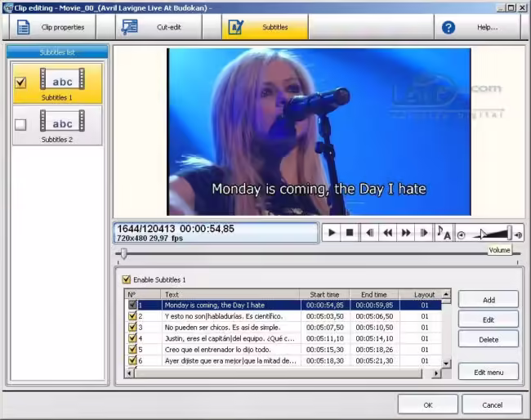Click horizontal scrollbar right arrow

[x=436, y=373]
